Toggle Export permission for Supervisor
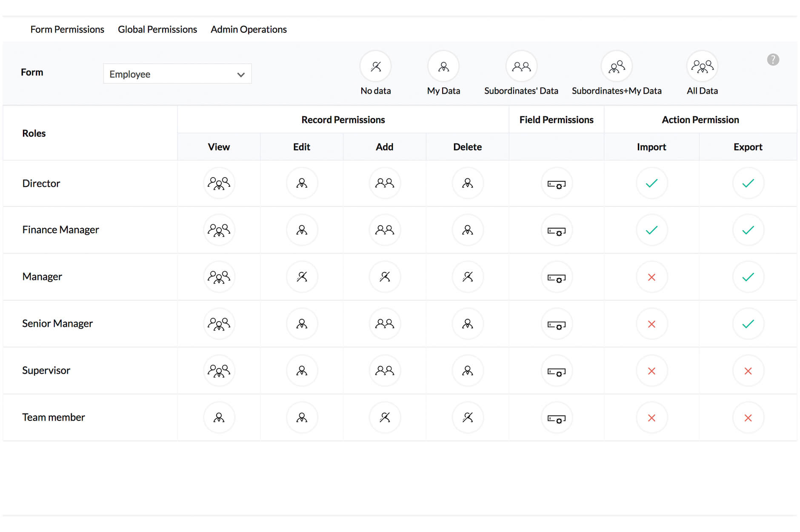800x532 pixels. (748, 371)
